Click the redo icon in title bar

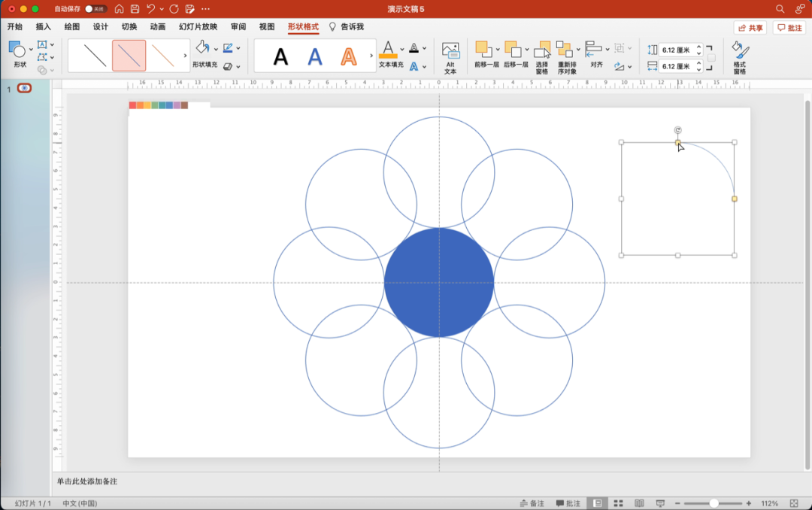174,9
